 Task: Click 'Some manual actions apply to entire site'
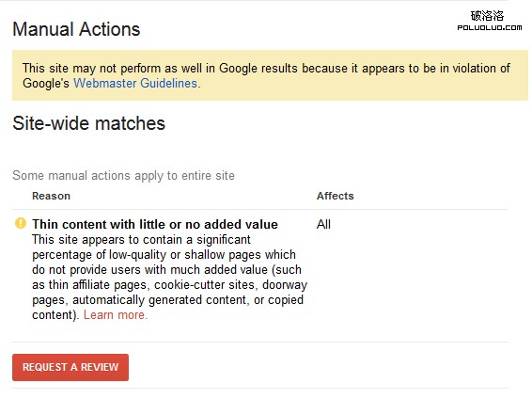pyautogui.click(x=123, y=176)
